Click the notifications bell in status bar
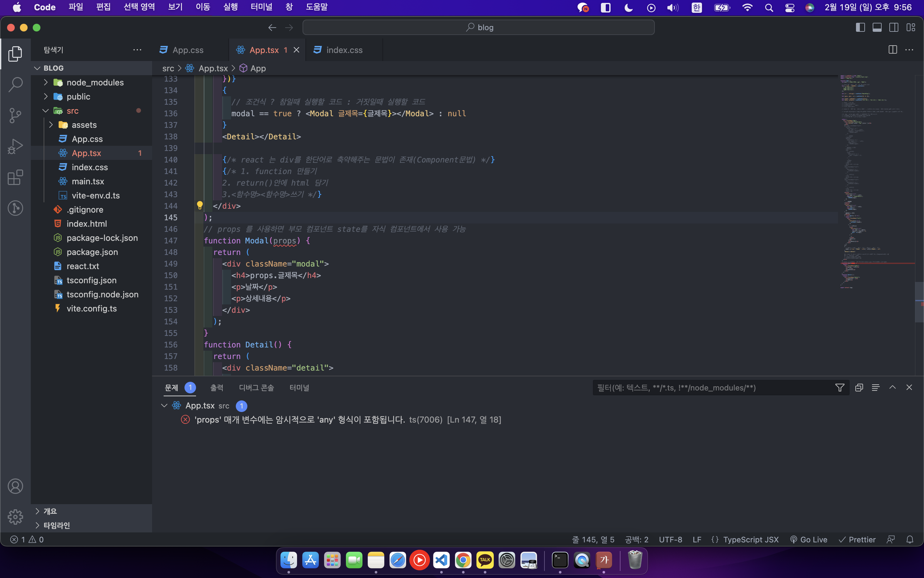Viewport: 924px width, 578px height. (910, 539)
